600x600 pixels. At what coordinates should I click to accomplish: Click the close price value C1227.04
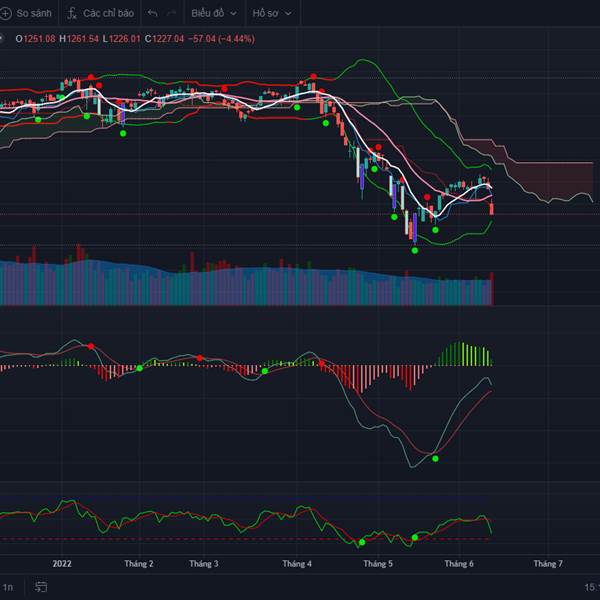pyautogui.click(x=164, y=39)
